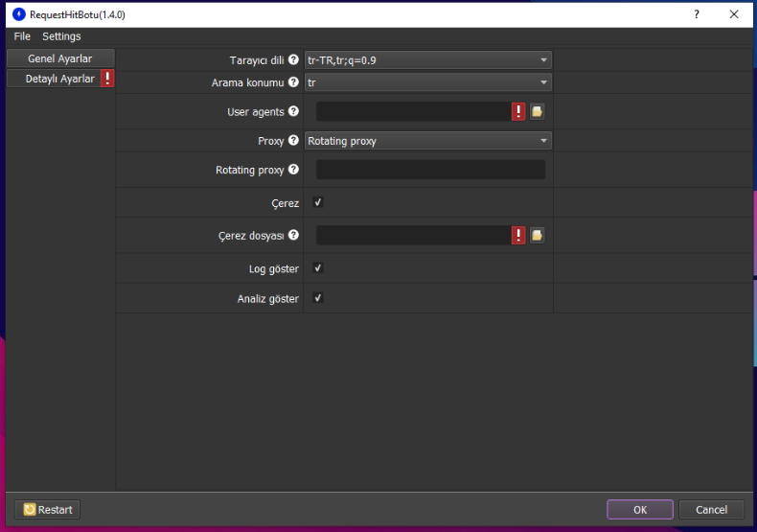The height and width of the screenshot is (532, 757).
Task: Confirm settings with the OK button
Action: (639, 510)
